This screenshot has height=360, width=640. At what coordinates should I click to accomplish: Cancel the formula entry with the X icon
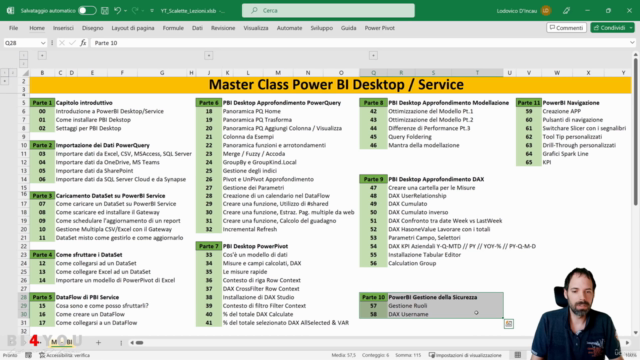pyautogui.click(x=62, y=43)
